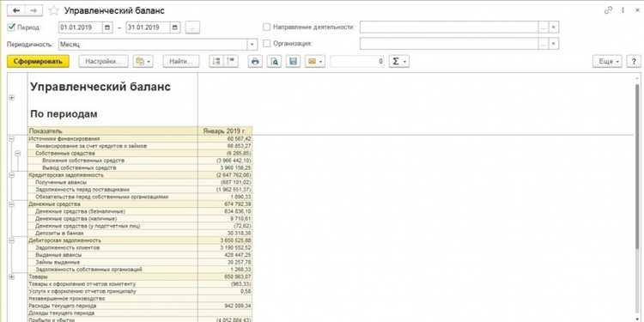644x322 pixels.
Task: Open calendar for start date 01.01.2019
Action: pos(107,27)
